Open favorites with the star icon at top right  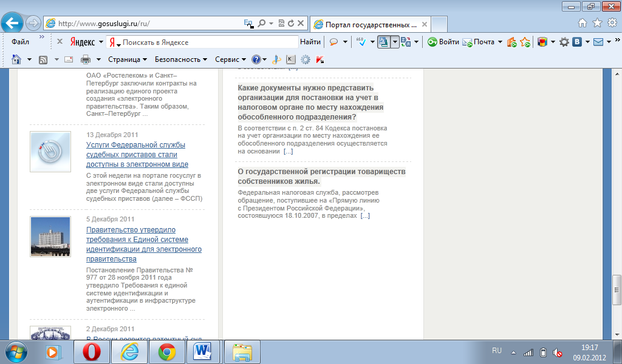[598, 23]
